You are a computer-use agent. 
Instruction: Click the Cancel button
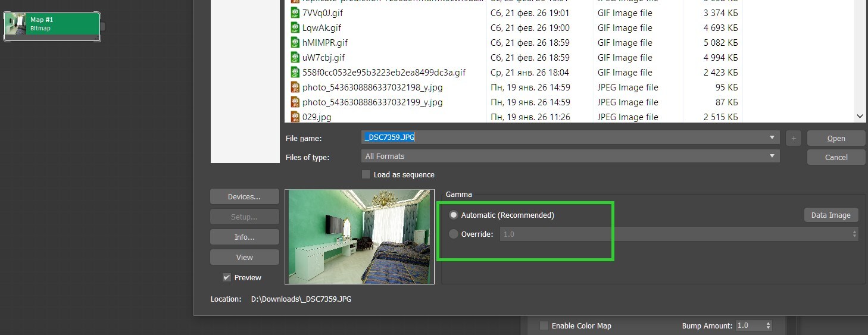(x=836, y=157)
